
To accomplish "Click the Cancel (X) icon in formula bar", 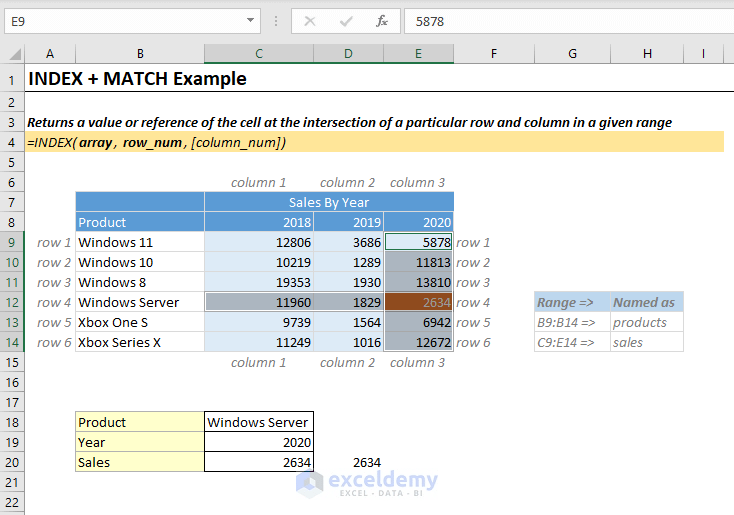I will tap(309, 21).
